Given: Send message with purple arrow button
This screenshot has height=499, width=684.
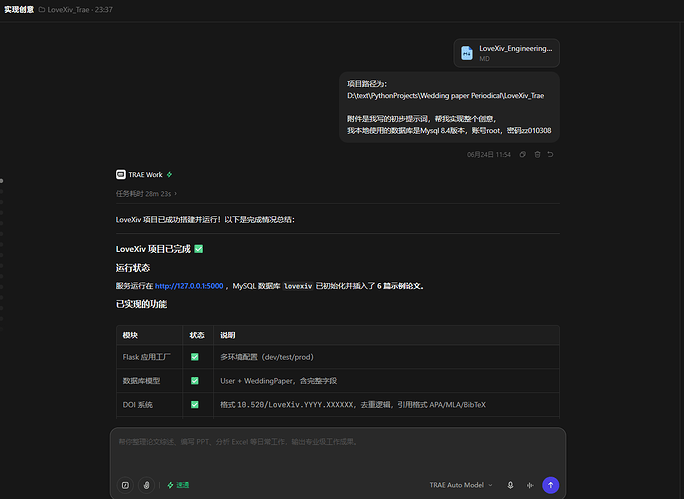Looking at the screenshot, I should pyautogui.click(x=551, y=485).
